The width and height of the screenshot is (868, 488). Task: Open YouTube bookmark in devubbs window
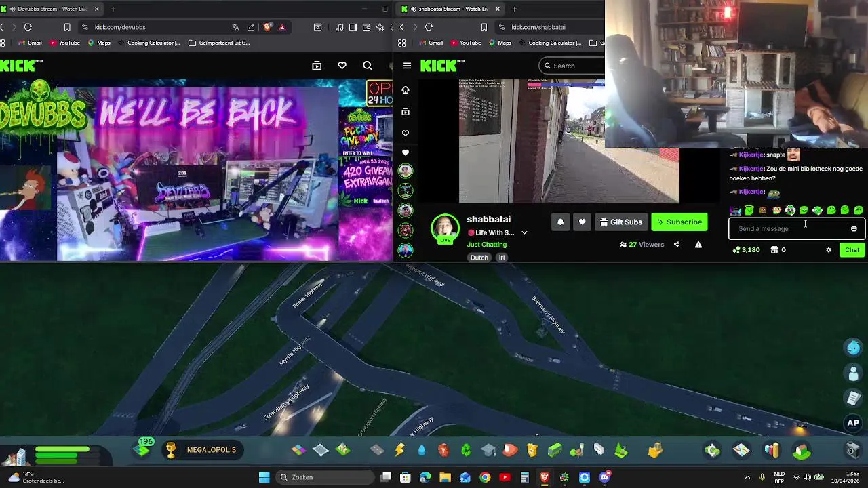click(65, 43)
